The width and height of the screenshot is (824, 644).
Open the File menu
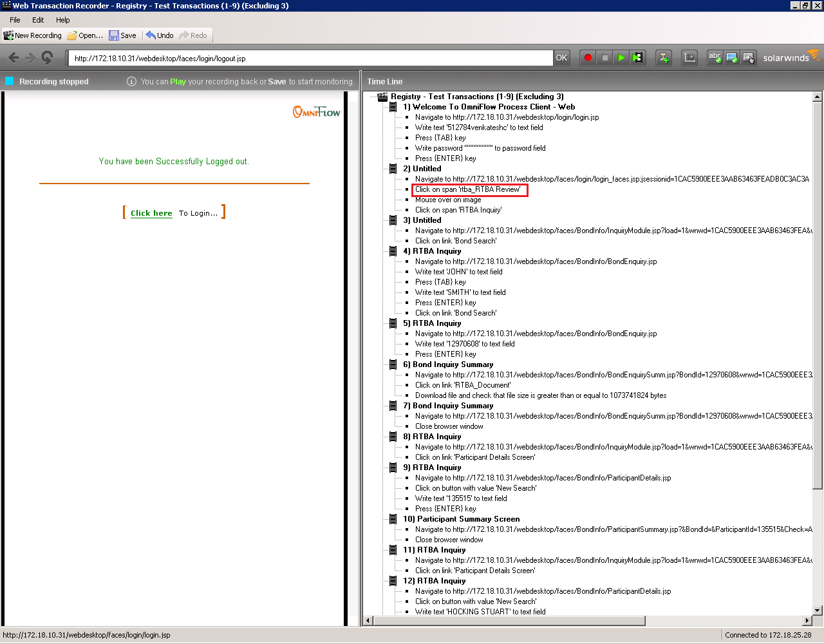pyautogui.click(x=14, y=20)
